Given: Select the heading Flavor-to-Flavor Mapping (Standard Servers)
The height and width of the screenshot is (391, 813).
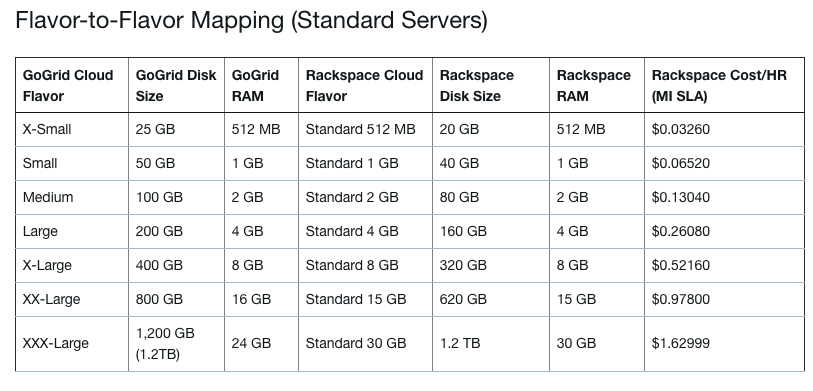Looking at the screenshot, I should coord(251,21).
